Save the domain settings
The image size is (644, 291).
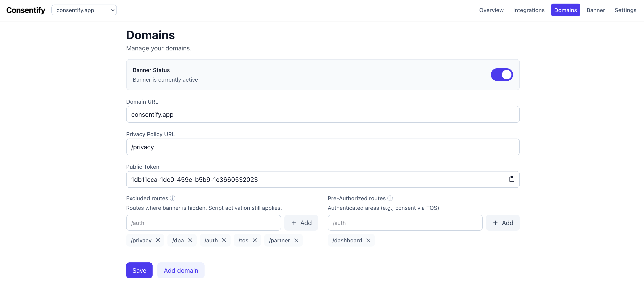(x=139, y=270)
